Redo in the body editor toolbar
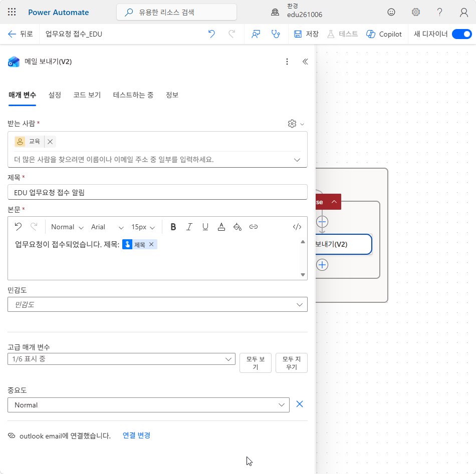The height and width of the screenshot is (474, 476). point(34,227)
